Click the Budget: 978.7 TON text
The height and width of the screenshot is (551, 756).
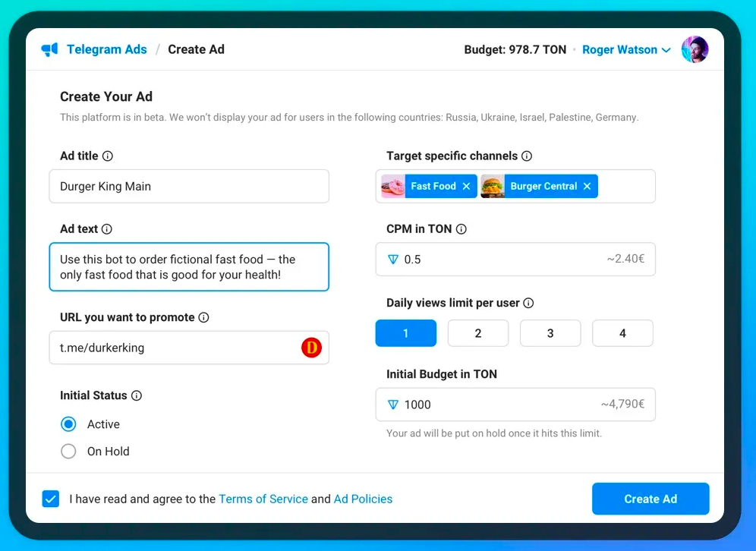pos(515,49)
